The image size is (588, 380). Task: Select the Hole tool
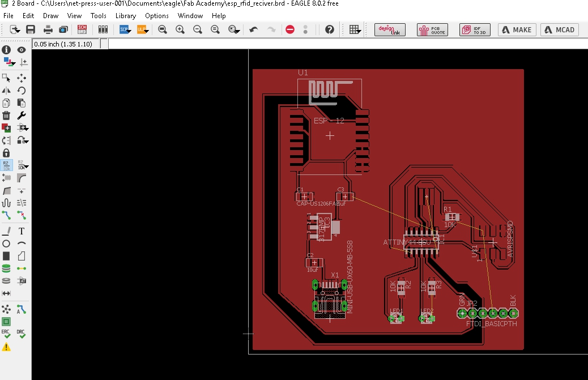(x=6, y=281)
